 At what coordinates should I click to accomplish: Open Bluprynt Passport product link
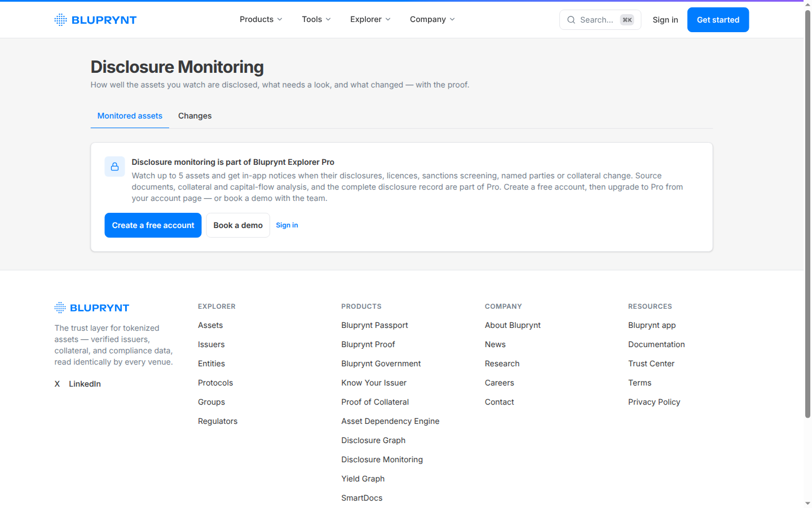pos(374,325)
